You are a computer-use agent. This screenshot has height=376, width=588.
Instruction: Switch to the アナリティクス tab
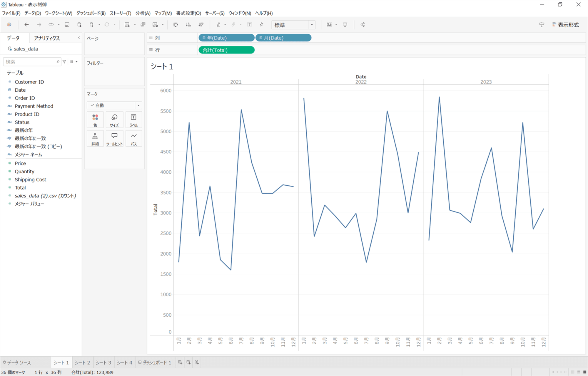click(x=47, y=38)
